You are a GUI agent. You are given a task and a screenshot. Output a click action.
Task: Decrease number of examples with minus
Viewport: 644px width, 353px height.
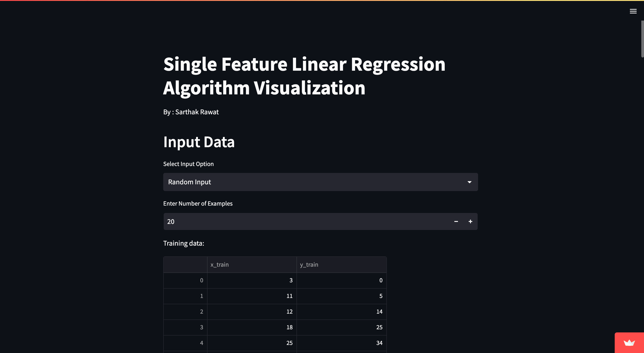click(456, 221)
